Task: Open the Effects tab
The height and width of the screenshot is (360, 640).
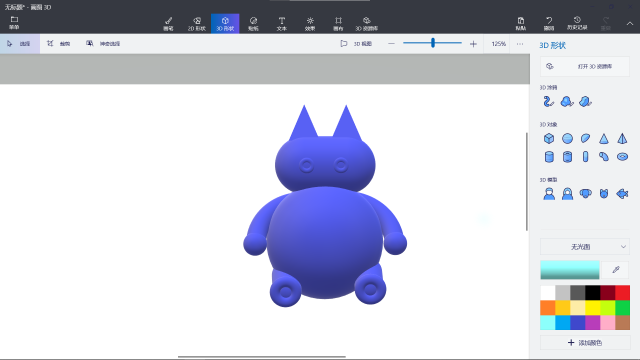Action: coord(310,24)
